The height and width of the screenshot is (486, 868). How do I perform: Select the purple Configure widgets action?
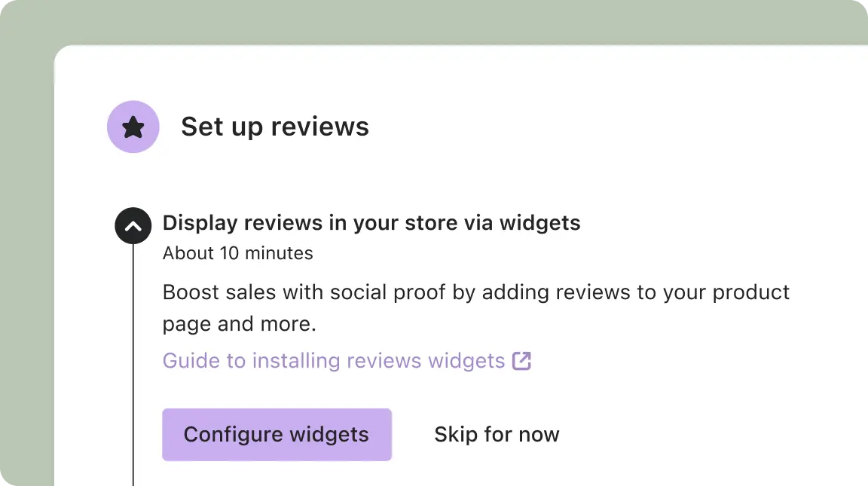[x=277, y=434]
